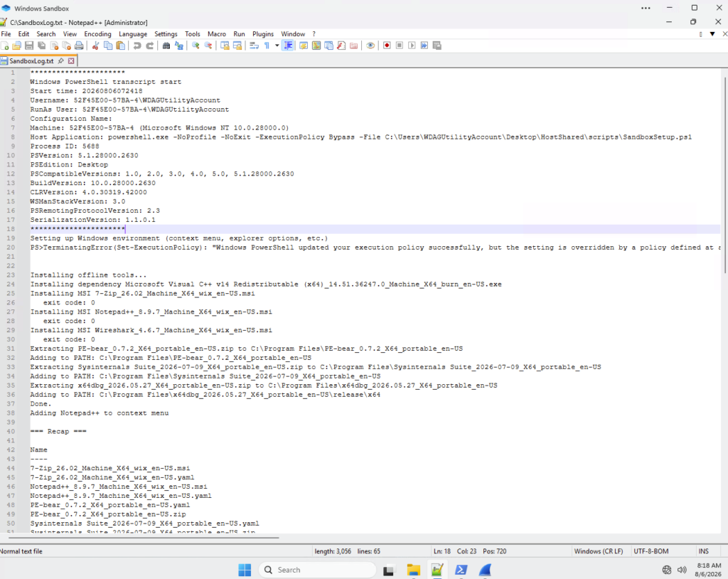The height and width of the screenshot is (579, 728).
Task: Toggle word wrap in the toolbar
Action: (x=254, y=46)
